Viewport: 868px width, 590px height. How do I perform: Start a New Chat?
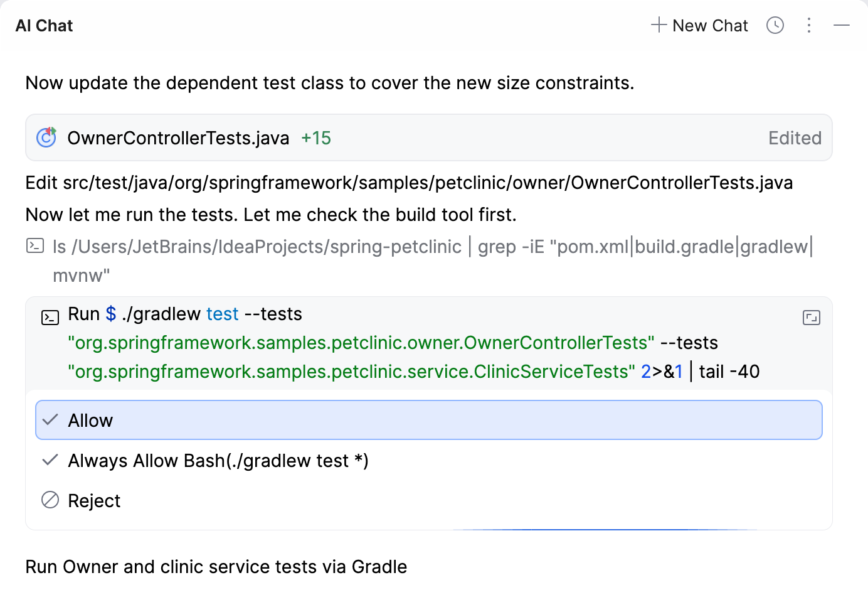tap(699, 26)
